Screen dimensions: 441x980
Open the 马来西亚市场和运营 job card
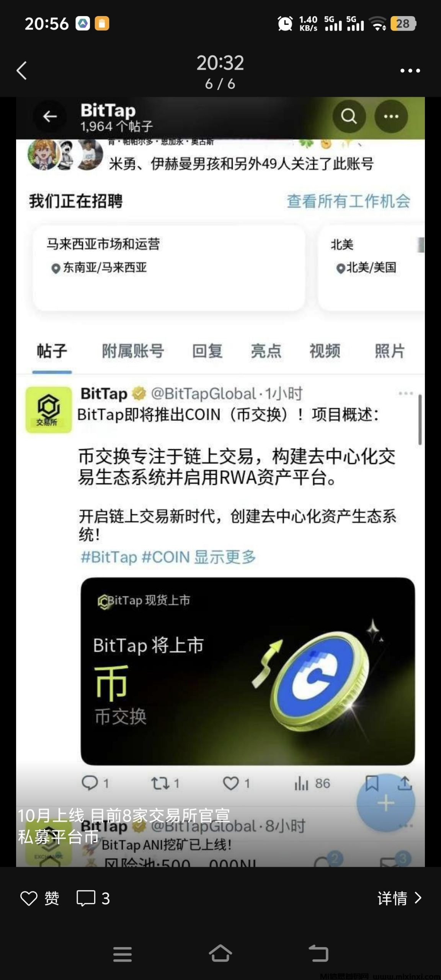pos(169,268)
